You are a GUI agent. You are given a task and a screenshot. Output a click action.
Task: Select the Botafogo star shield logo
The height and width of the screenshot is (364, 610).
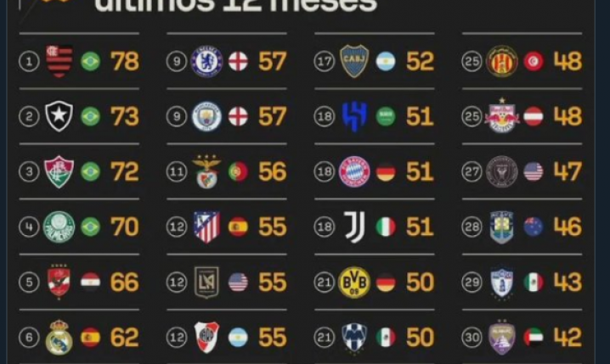click(x=59, y=116)
